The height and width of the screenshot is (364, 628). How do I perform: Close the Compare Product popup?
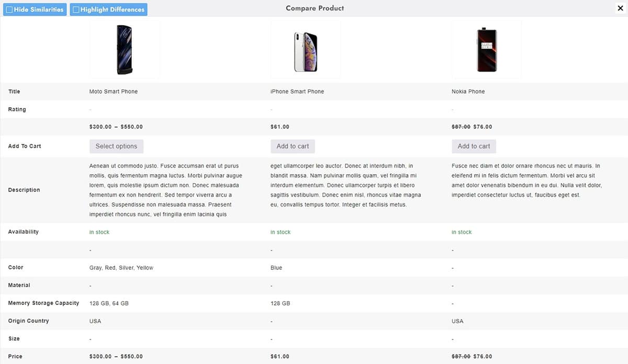(x=620, y=8)
